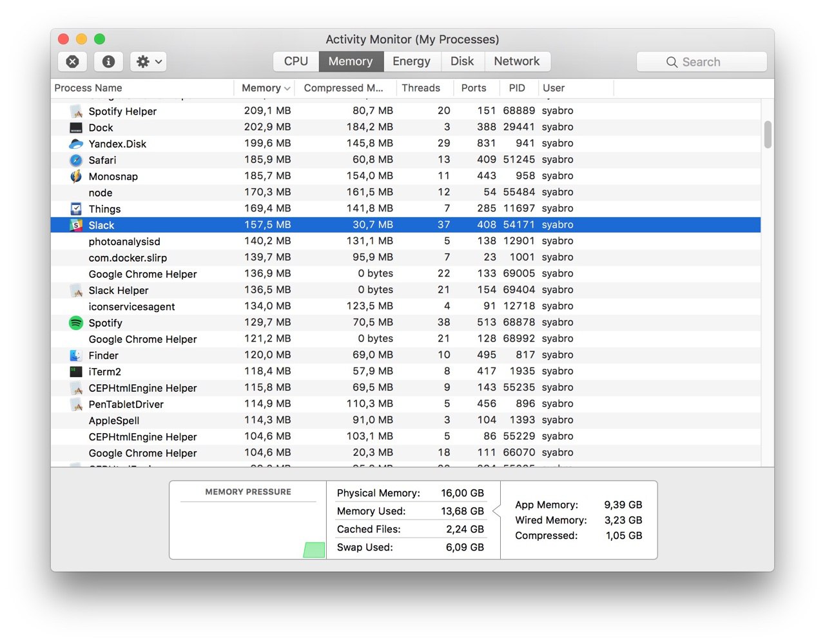The width and height of the screenshot is (825, 644).
Task: Click the Dock process icon
Action: [x=76, y=128]
